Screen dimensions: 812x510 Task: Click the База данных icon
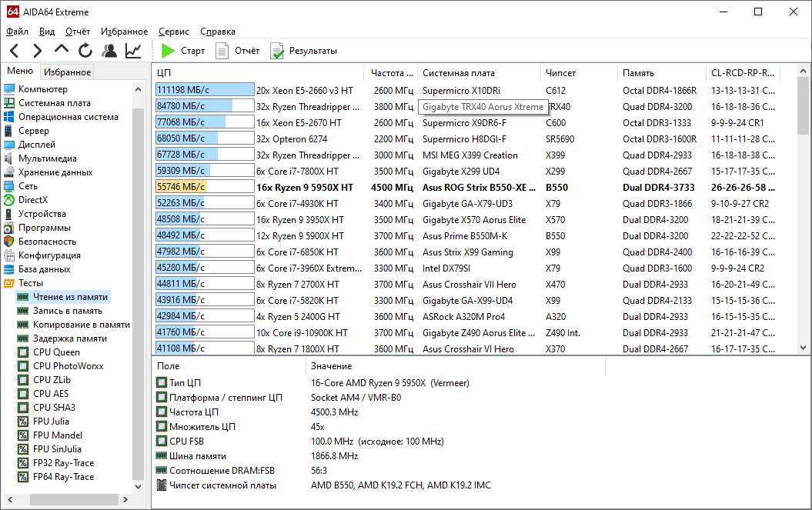(8, 269)
